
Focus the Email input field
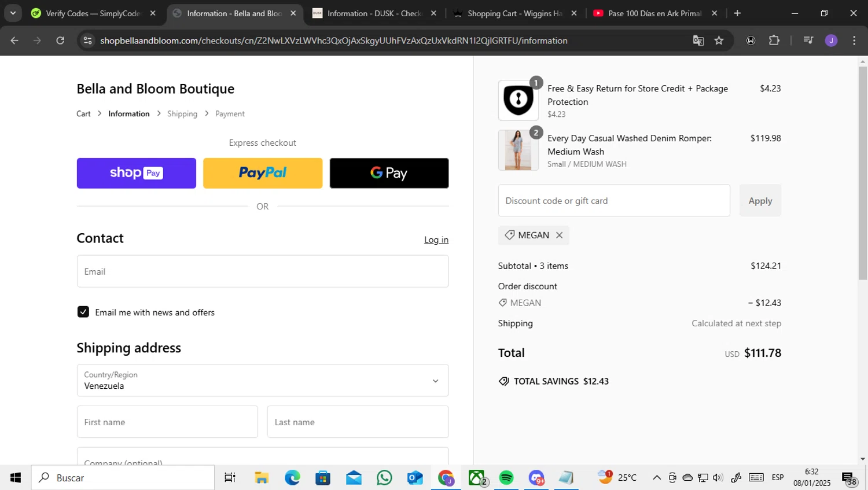[263, 271]
